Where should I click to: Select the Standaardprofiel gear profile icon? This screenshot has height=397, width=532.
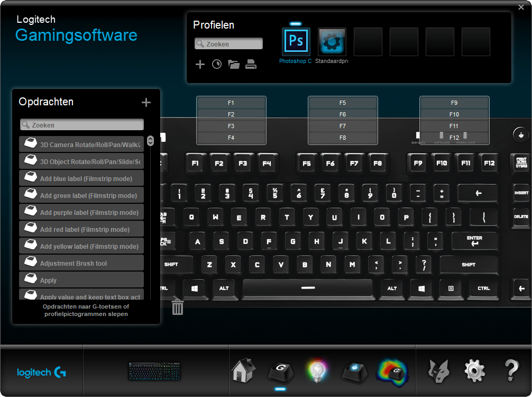point(332,41)
